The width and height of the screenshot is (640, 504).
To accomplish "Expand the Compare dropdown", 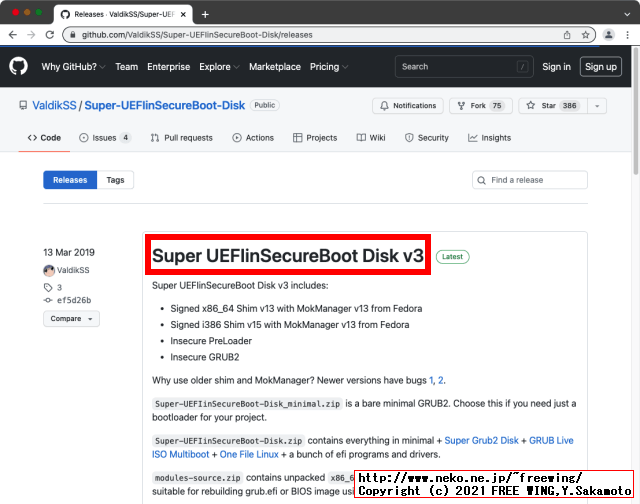I will point(71,319).
